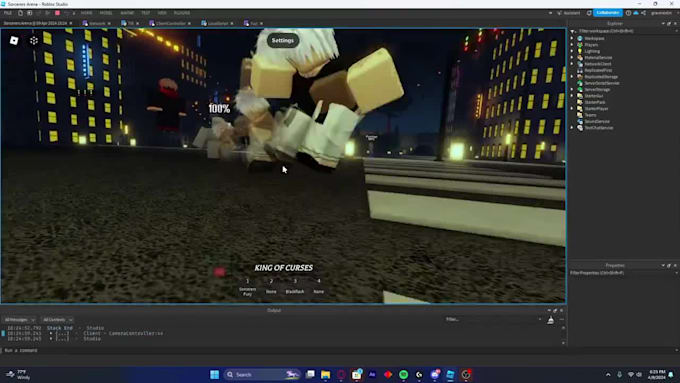This screenshot has width=680, height=383.
Task: Expand the NetworkClient node in Explorer
Action: pyautogui.click(x=572, y=64)
